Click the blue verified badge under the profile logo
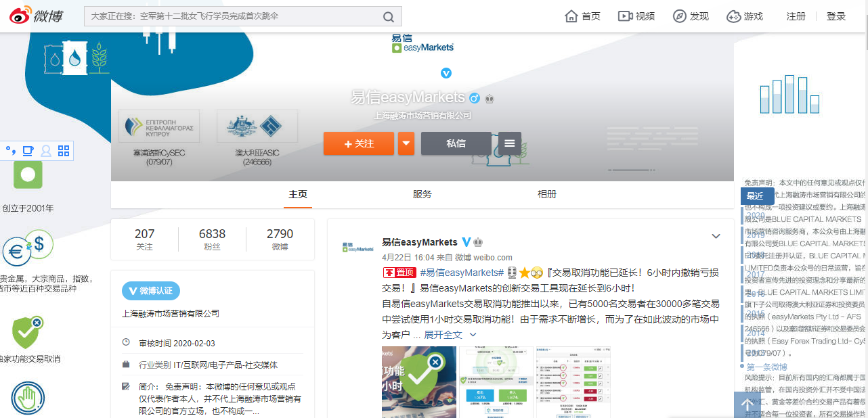This screenshot has height=418, width=868. pyautogui.click(x=446, y=73)
